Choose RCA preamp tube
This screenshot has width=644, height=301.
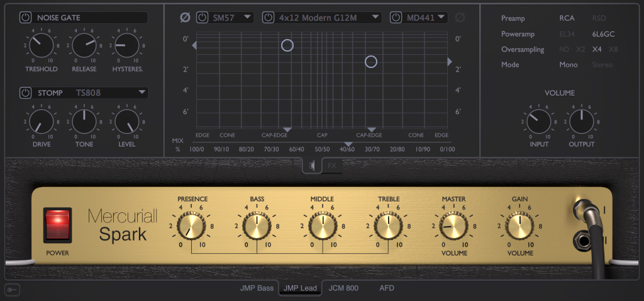(567, 18)
